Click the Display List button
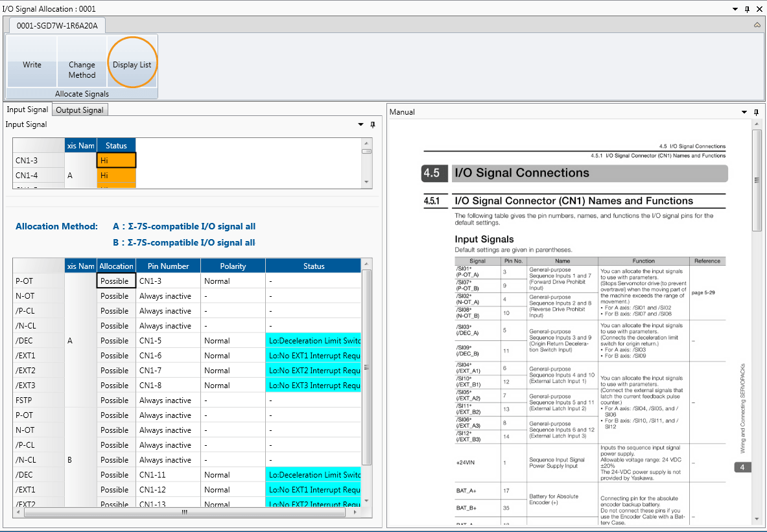This screenshot has height=532, width=767. 132,65
